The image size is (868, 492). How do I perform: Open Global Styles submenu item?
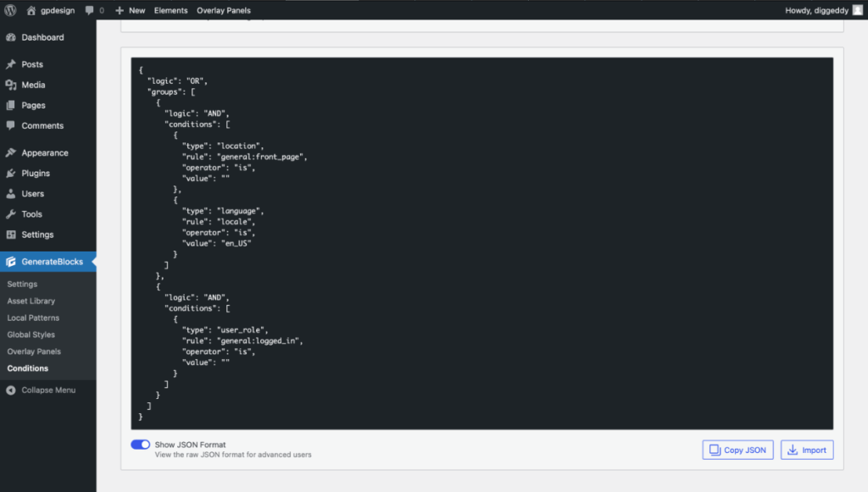[x=31, y=334]
